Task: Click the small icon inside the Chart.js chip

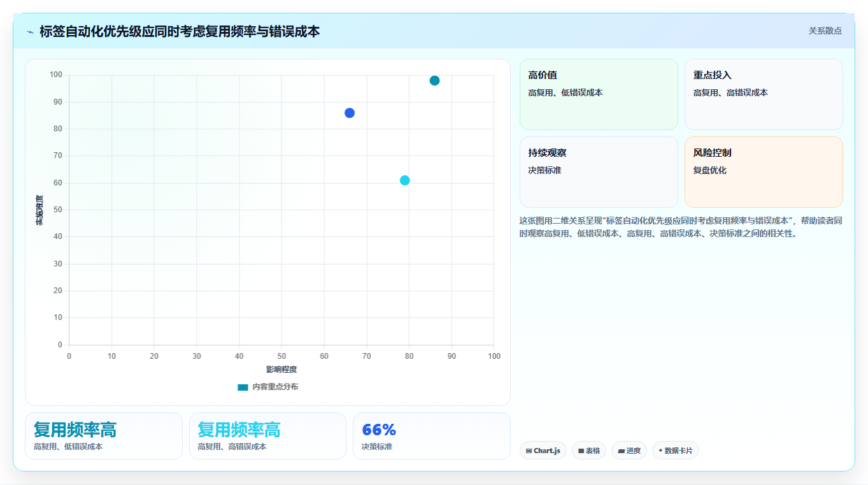Action: point(529,451)
